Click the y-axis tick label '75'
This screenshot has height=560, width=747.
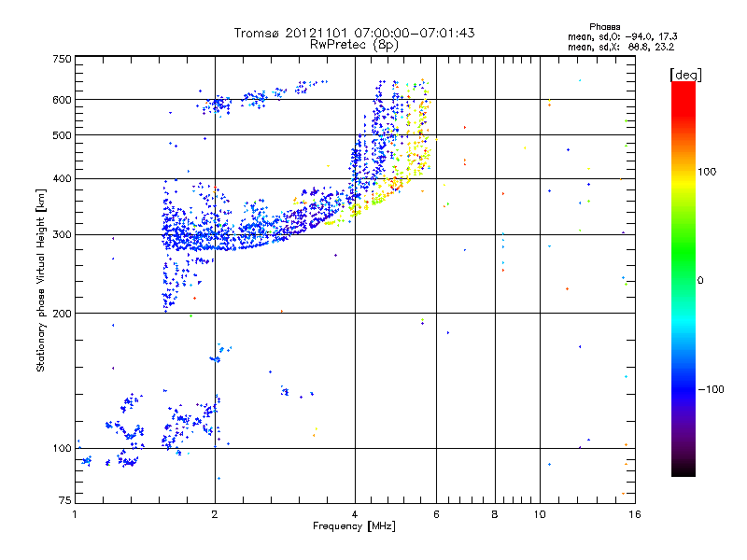(65, 500)
